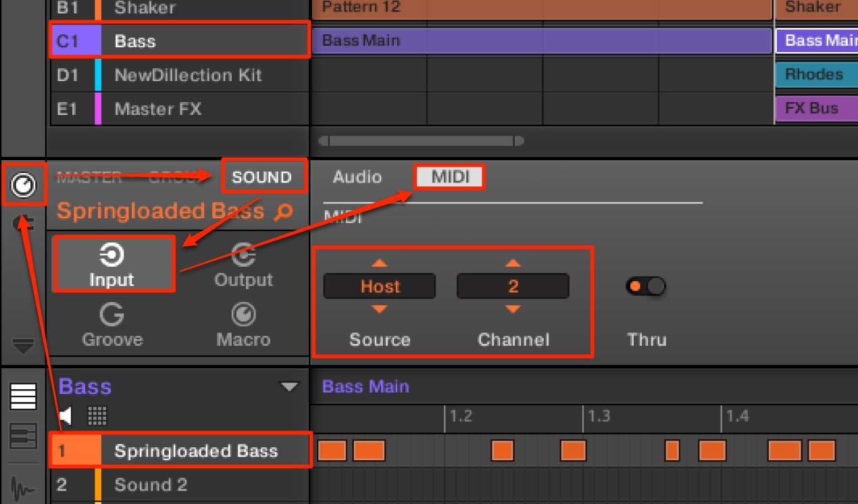858x504 pixels.
Task: Click the purple Bass Main pattern in the arranger
Action: [541, 41]
